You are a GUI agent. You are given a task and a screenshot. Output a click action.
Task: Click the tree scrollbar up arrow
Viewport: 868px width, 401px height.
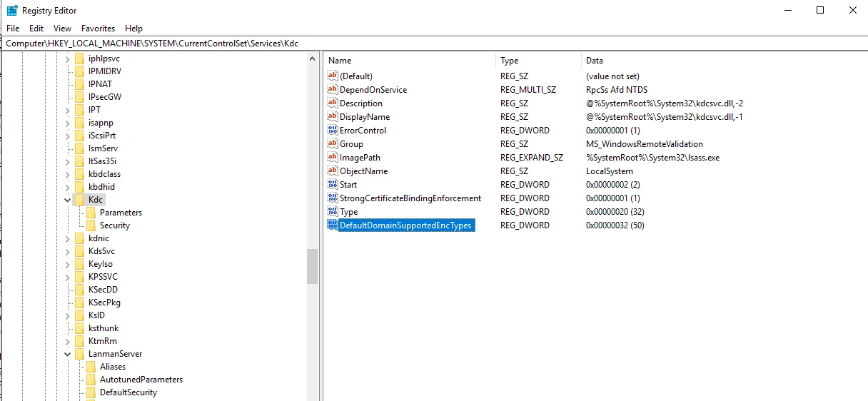click(x=312, y=58)
